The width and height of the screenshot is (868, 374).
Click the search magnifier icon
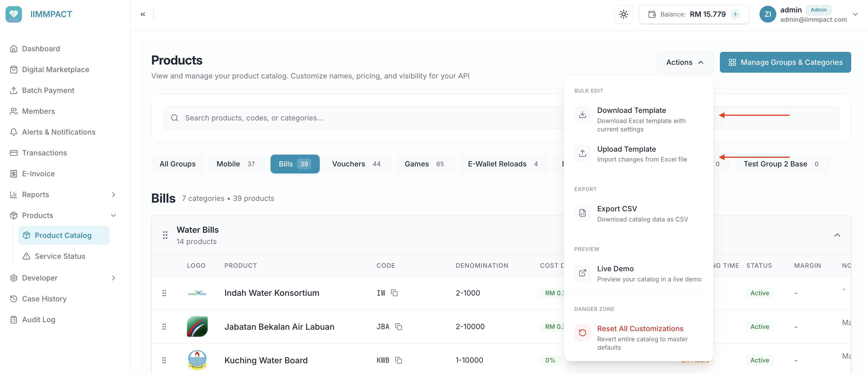pyautogui.click(x=174, y=118)
